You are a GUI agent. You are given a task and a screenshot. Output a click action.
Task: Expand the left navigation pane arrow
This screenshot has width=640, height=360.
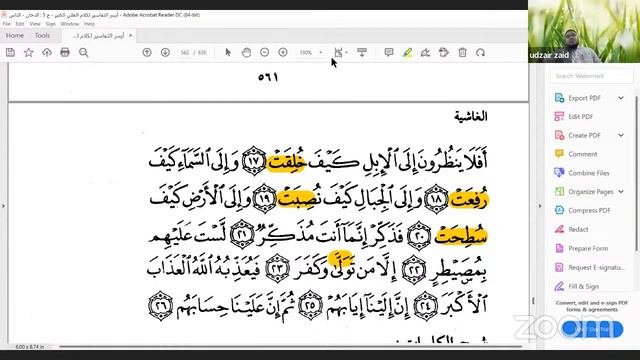[x=3, y=206]
